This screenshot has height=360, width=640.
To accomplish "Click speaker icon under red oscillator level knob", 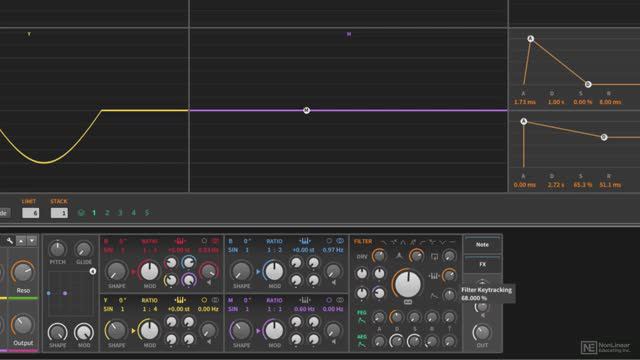I will pos(209,282).
